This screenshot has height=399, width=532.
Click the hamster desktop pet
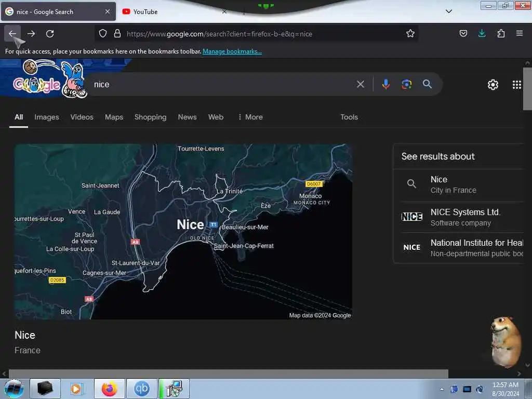[506, 341]
